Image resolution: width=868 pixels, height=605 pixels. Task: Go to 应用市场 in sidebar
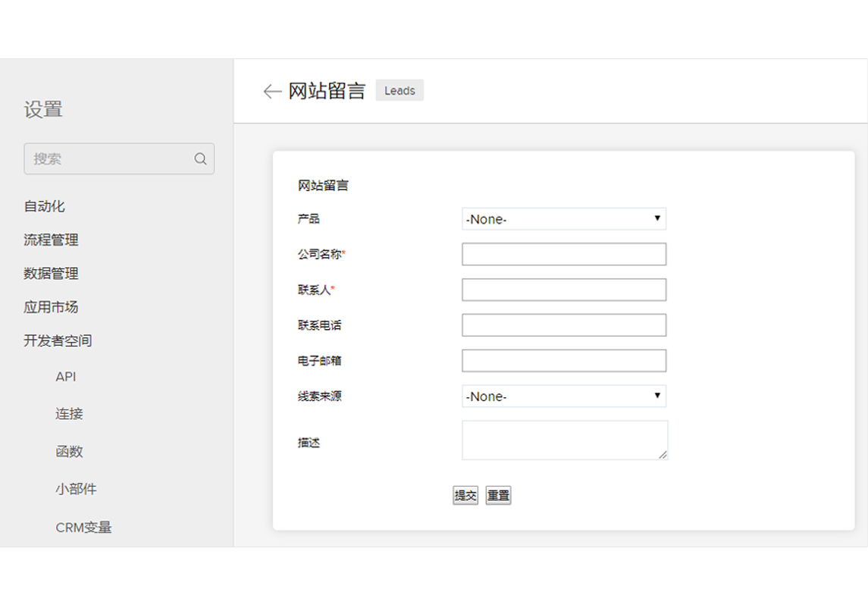point(51,307)
